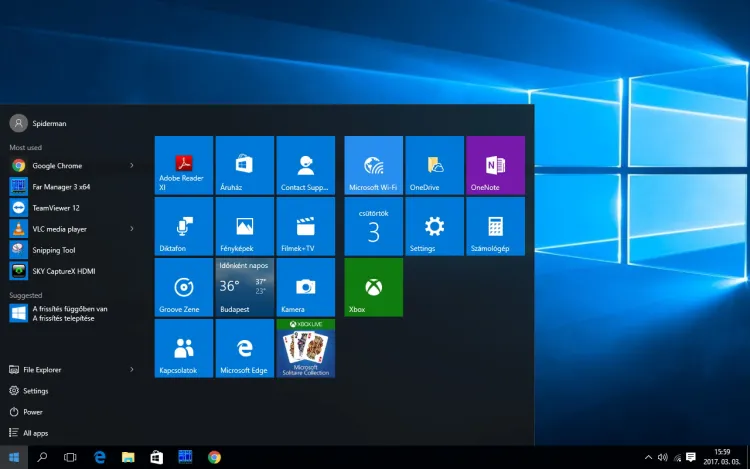Viewport: 750px width, 469px height.
Task: Open the Microsoft Wi-Fi tile
Action: click(x=373, y=165)
